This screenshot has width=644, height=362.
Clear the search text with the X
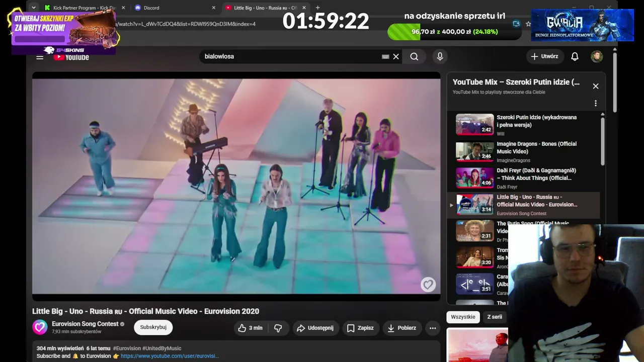pos(396,57)
